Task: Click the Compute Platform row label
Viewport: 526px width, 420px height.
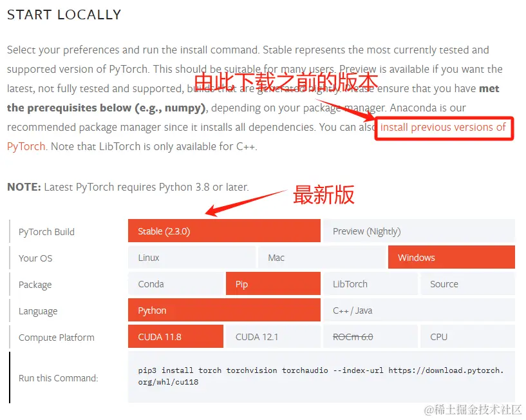Action: click(x=57, y=338)
